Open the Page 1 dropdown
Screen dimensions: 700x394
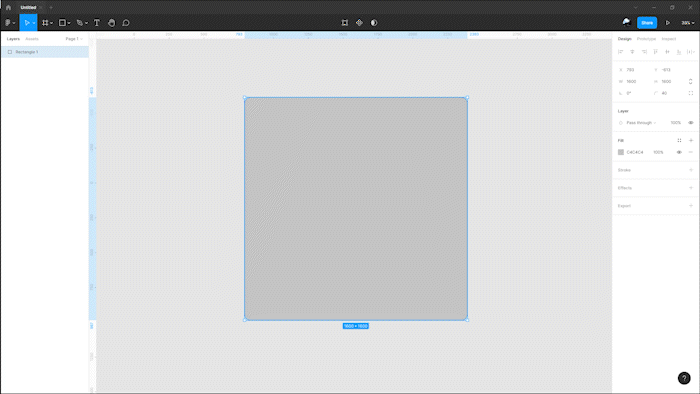coord(74,39)
